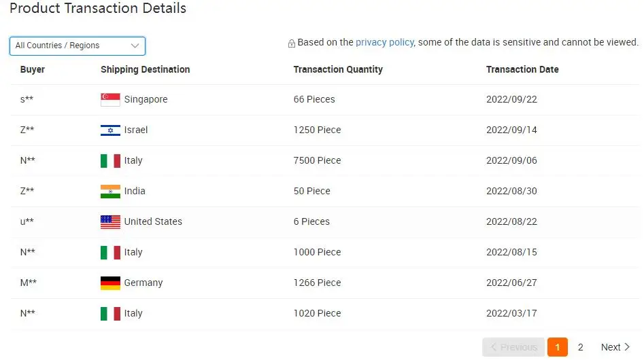
Task: Click the disabled Previous page button
Action: point(513,347)
